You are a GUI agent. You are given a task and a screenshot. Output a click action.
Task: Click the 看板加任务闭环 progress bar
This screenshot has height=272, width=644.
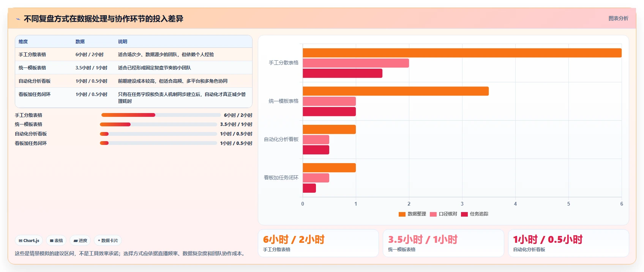coord(158,143)
